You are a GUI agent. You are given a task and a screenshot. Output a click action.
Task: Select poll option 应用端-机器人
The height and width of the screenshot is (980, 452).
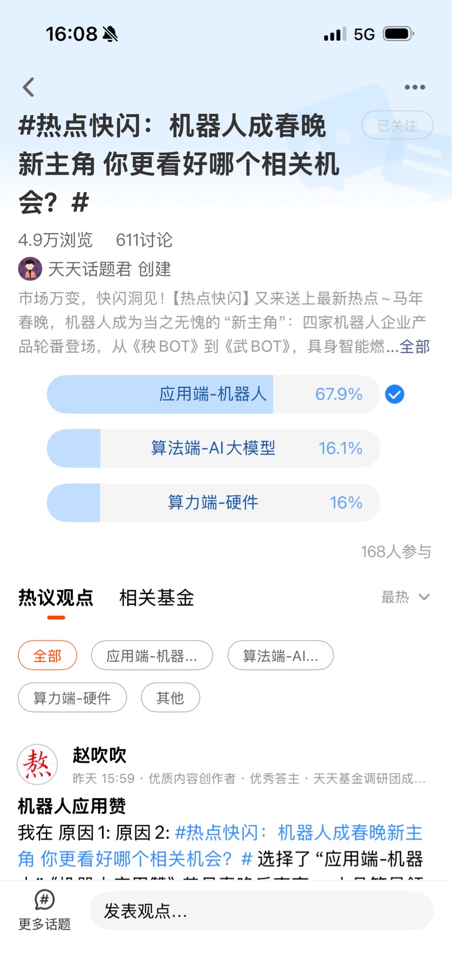pos(213,394)
